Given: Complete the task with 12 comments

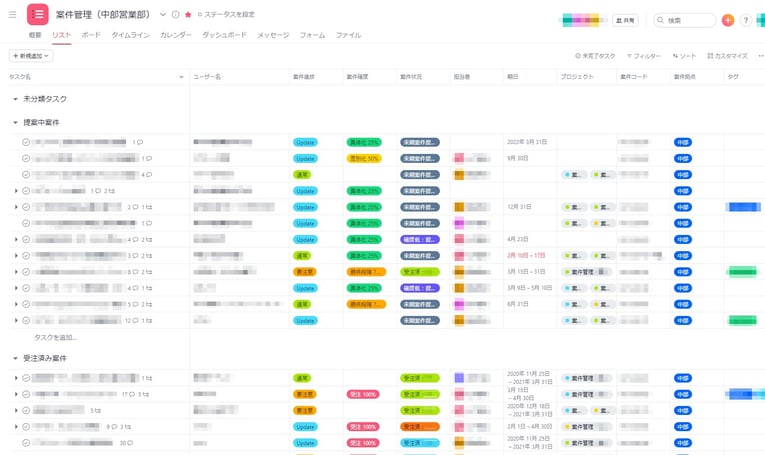Looking at the screenshot, I should pos(26,320).
